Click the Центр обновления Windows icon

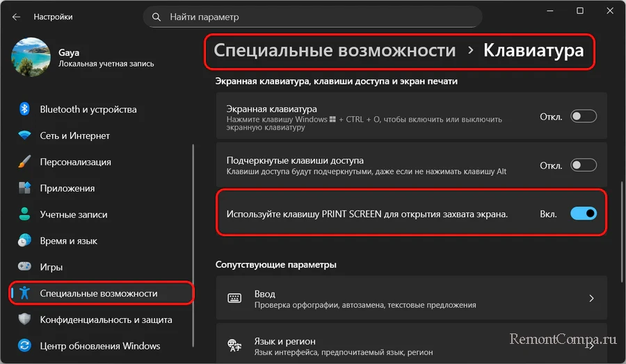(x=24, y=346)
